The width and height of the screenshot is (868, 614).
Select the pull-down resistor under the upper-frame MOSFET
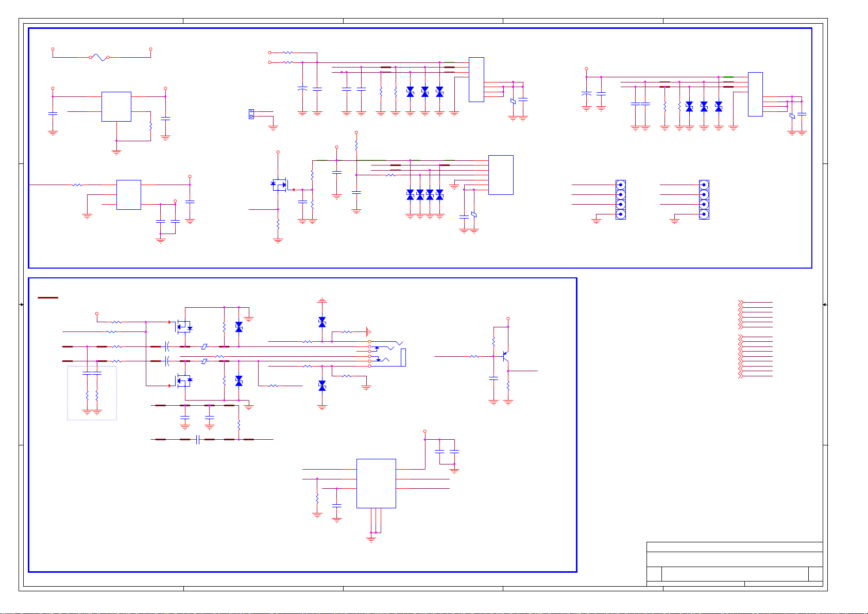tap(278, 224)
